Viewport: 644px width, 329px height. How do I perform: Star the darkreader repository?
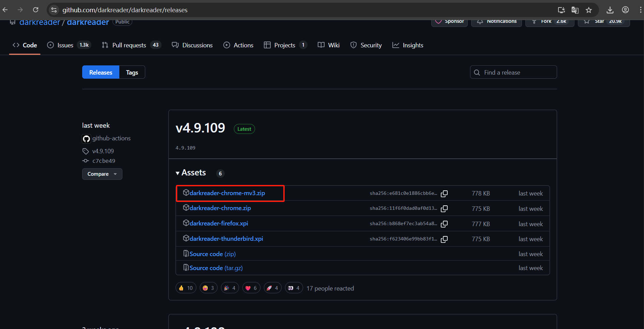click(x=603, y=21)
